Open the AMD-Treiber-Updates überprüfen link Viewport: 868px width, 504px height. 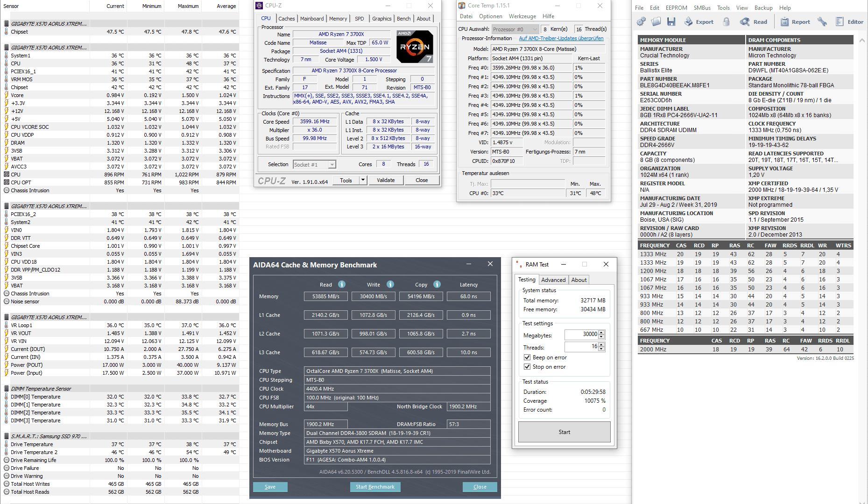tap(561, 38)
